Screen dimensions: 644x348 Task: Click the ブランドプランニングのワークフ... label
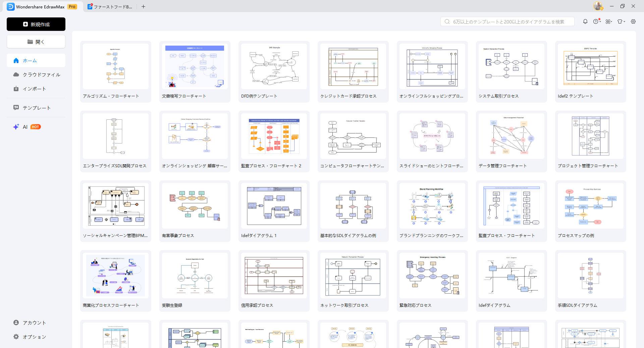(x=431, y=236)
